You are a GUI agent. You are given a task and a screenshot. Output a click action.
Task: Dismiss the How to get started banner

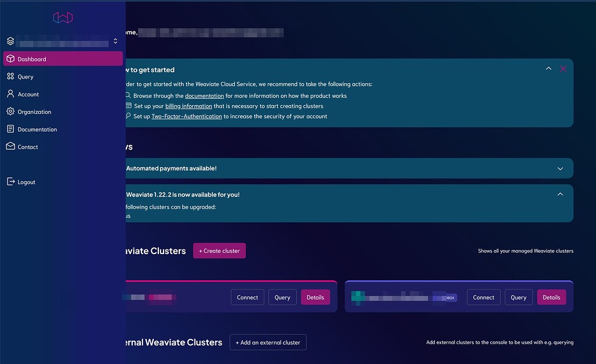(563, 68)
